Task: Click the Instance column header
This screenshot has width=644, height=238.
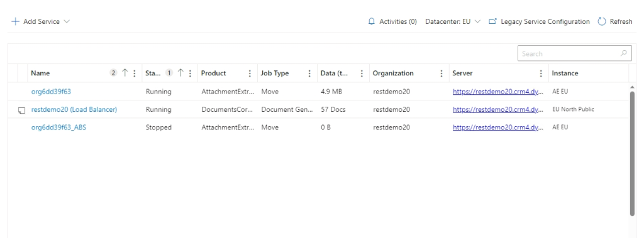Action: point(565,73)
